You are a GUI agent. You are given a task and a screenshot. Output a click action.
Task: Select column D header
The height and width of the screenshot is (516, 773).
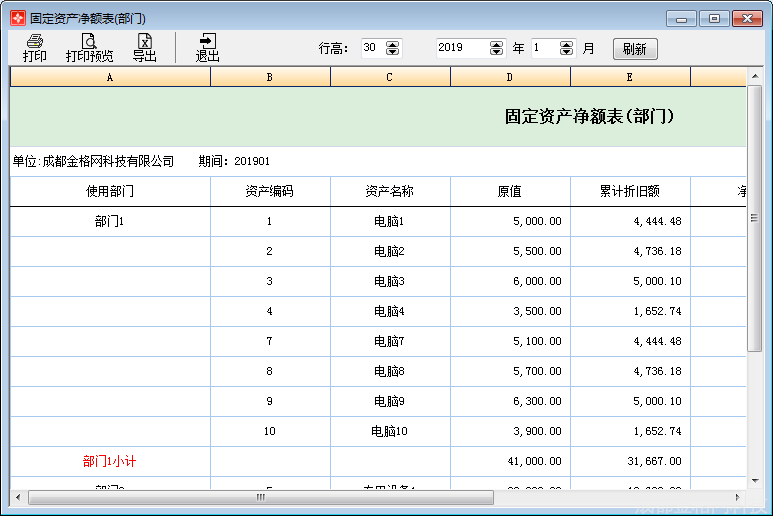coord(510,77)
